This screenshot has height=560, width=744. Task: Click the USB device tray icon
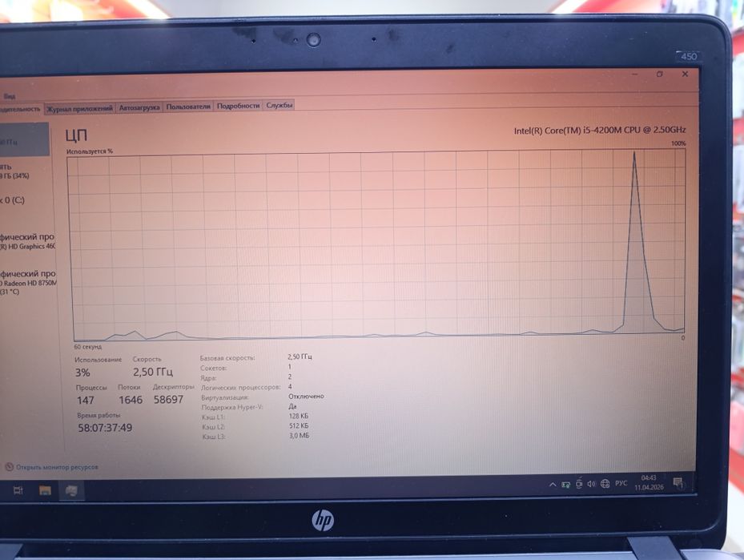(x=579, y=484)
